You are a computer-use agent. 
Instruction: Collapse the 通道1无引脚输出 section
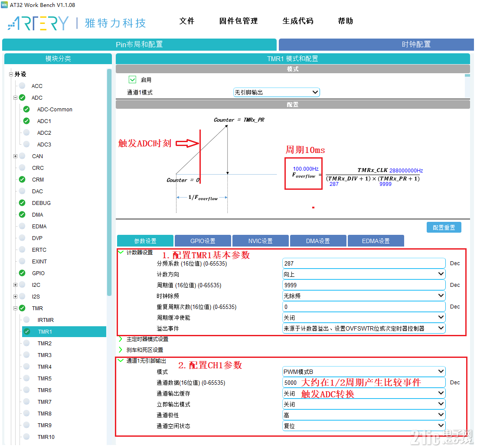[x=121, y=360]
